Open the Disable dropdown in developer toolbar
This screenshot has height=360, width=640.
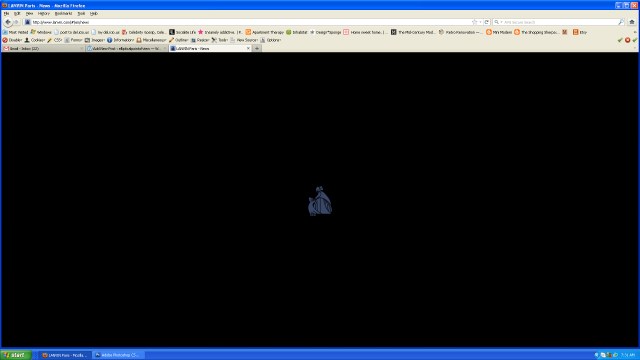(x=12, y=40)
